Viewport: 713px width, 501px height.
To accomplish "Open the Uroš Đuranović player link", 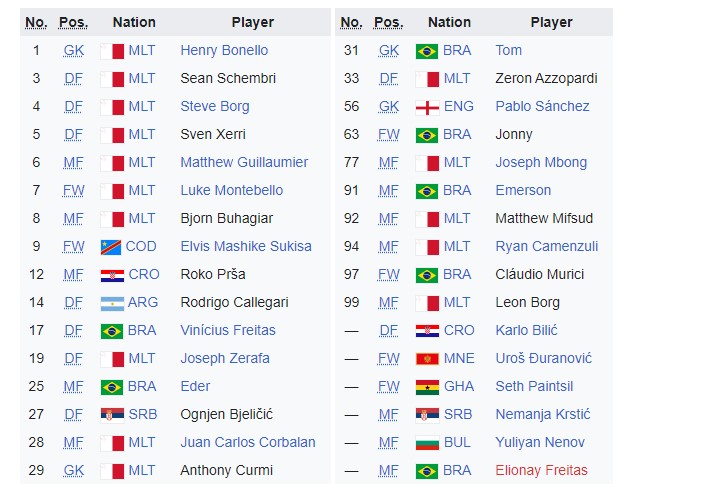I will click(x=543, y=358).
